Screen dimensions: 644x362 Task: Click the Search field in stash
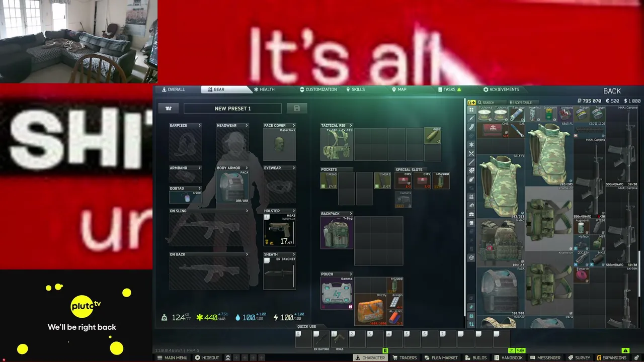(491, 103)
